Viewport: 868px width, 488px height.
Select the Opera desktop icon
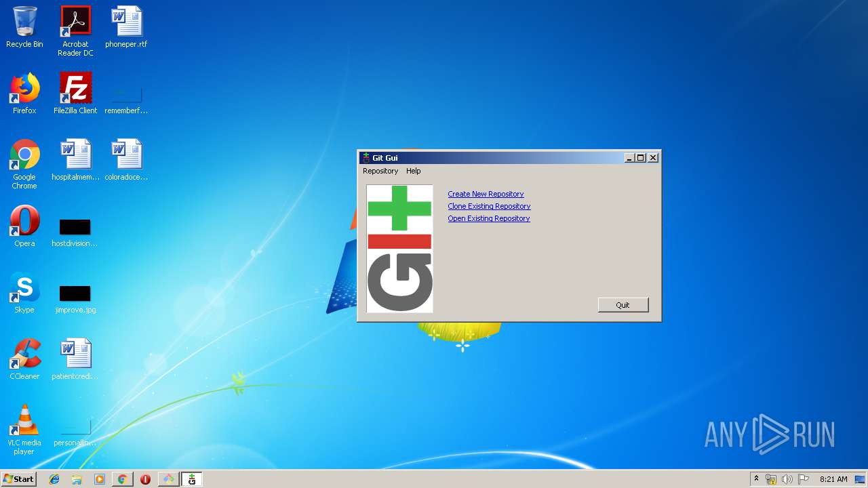coord(24,227)
